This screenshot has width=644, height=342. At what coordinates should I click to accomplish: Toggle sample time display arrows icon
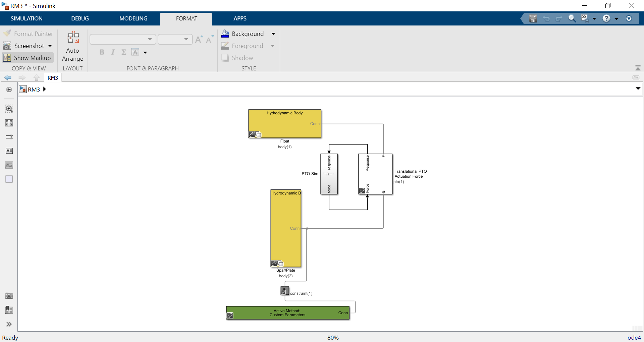[x=9, y=137]
